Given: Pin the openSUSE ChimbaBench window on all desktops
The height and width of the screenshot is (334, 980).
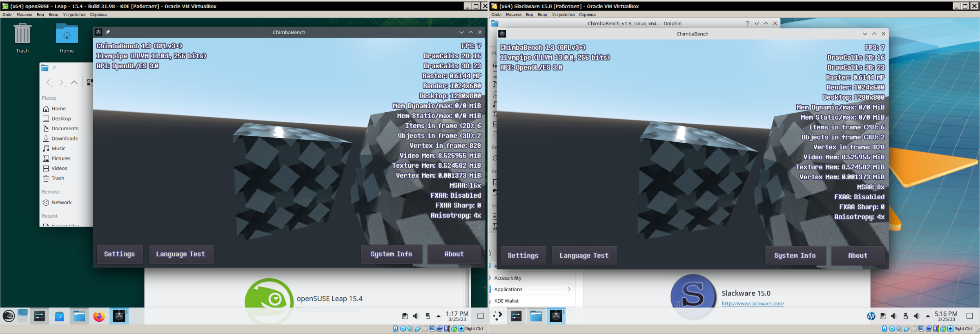Looking at the screenshot, I should click(108, 32).
